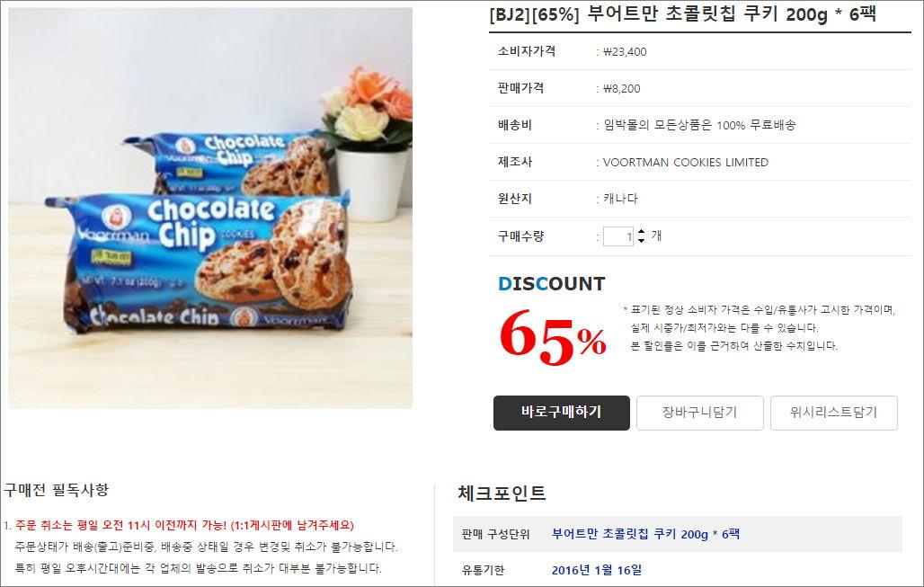
Task: Select the ₩8,200 sale price value
Action: click(x=622, y=89)
